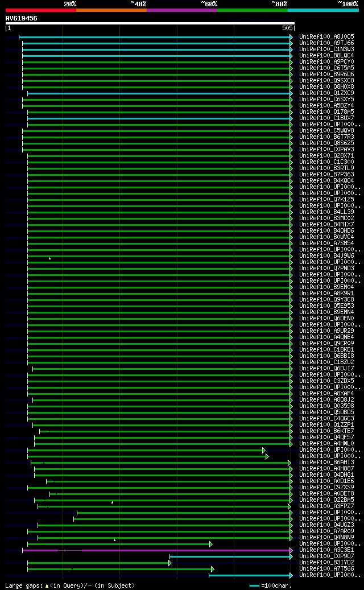This screenshot has height=590, width=364.
Task: Select the UniRef100_A9UR29 label
Action: [326, 331]
